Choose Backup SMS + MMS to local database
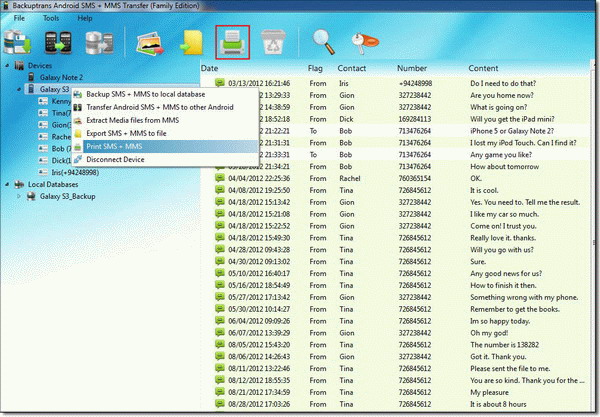The image size is (600, 417). [x=165, y=94]
